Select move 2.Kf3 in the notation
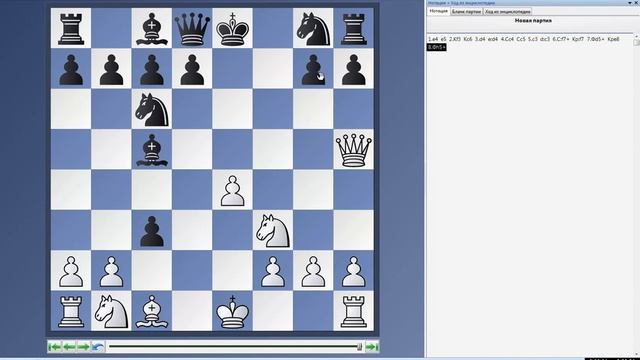Viewport: 640px width, 360px height. (x=455, y=39)
